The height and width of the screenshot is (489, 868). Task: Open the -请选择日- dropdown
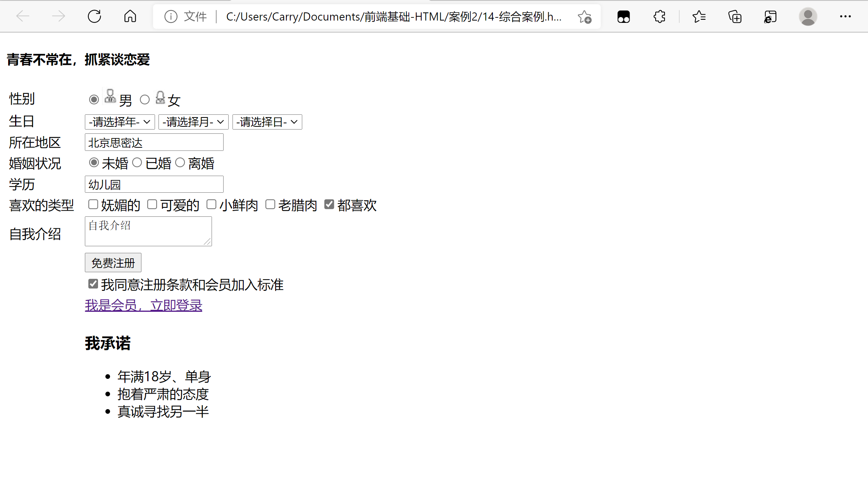[x=267, y=122]
